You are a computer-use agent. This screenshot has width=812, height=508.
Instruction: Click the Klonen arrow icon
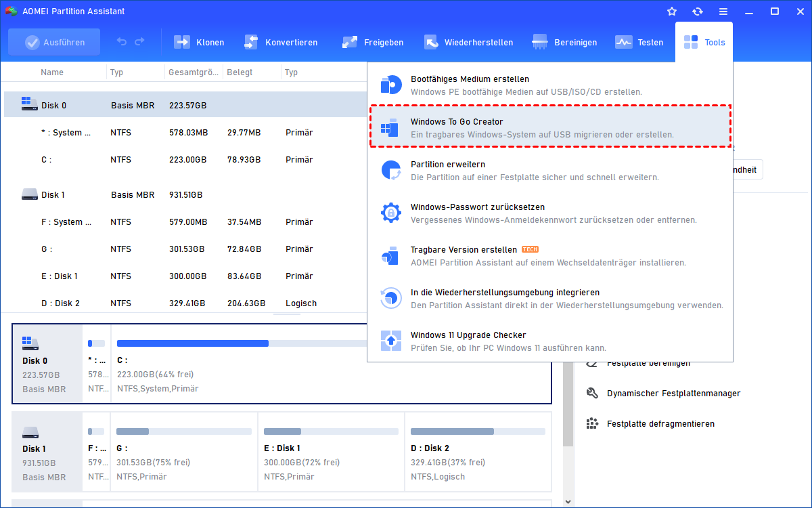[x=182, y=42]
